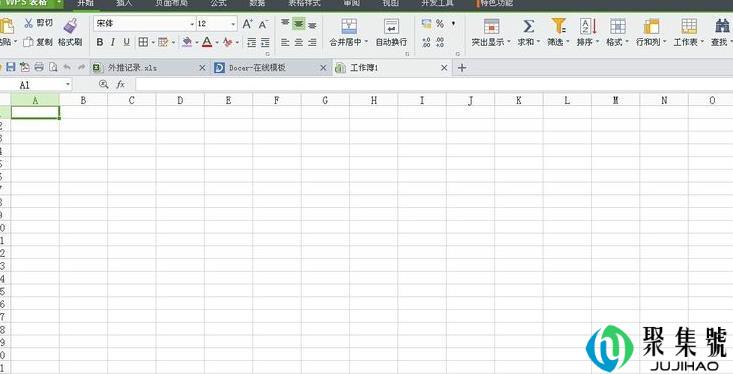Click the AutoSum sigma icon
This screenshot has height=374, width=733.
tap(528, 26)
